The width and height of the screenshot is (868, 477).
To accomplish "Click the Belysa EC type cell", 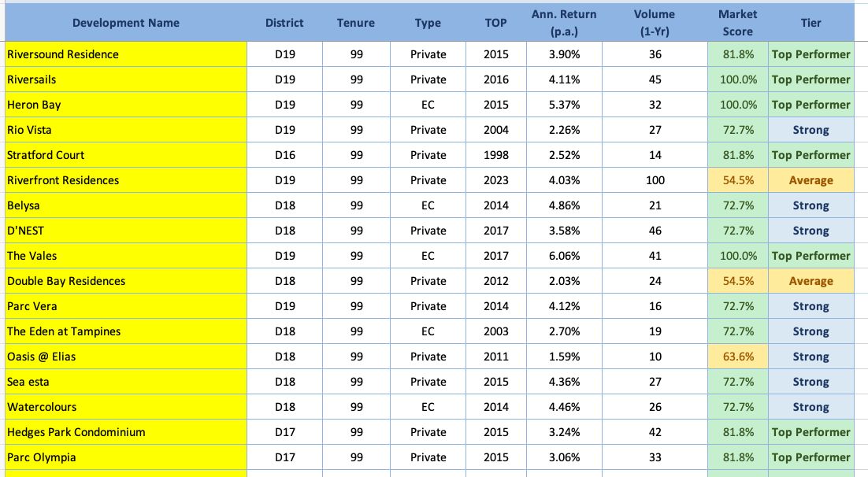I will point(428,205).
